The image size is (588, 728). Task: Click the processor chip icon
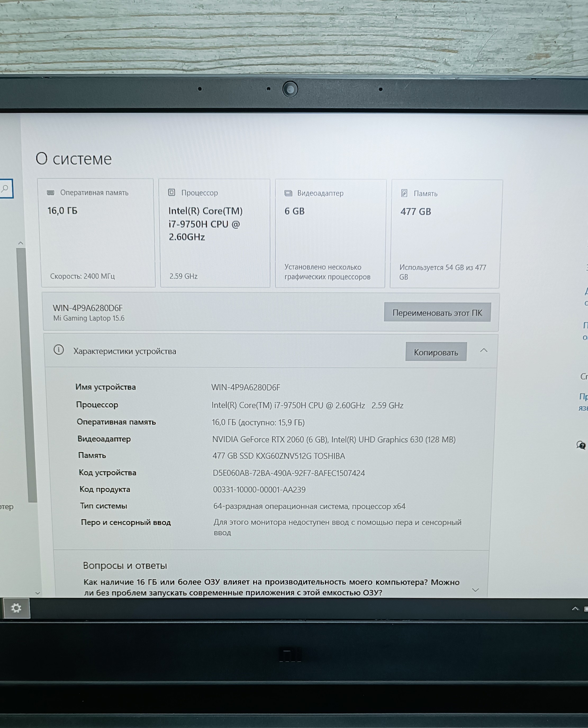pos(171,192)
